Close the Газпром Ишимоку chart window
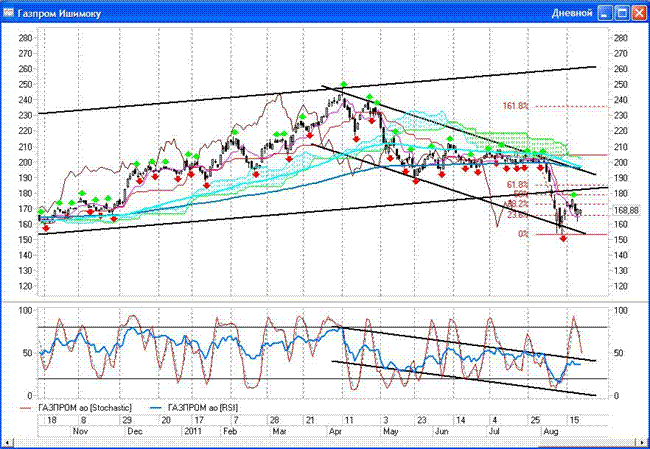The height and width of the screenshot is (449, 650). [639, 13]
